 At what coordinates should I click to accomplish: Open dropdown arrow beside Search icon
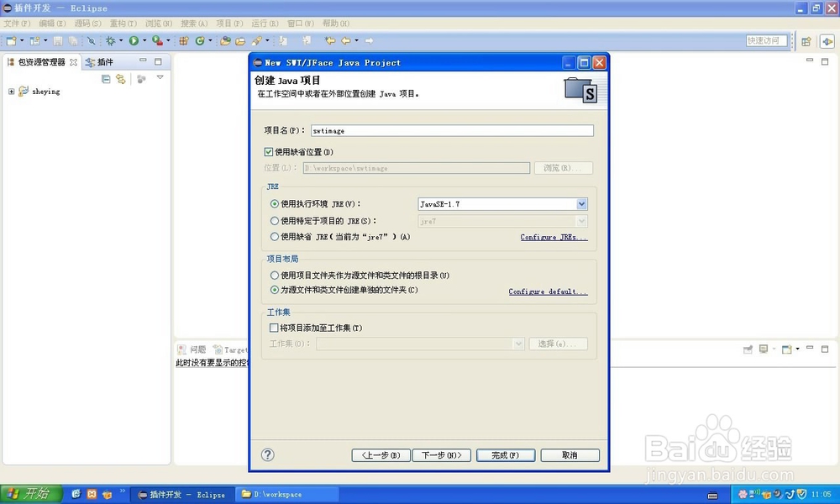click(x=267, y=40)
